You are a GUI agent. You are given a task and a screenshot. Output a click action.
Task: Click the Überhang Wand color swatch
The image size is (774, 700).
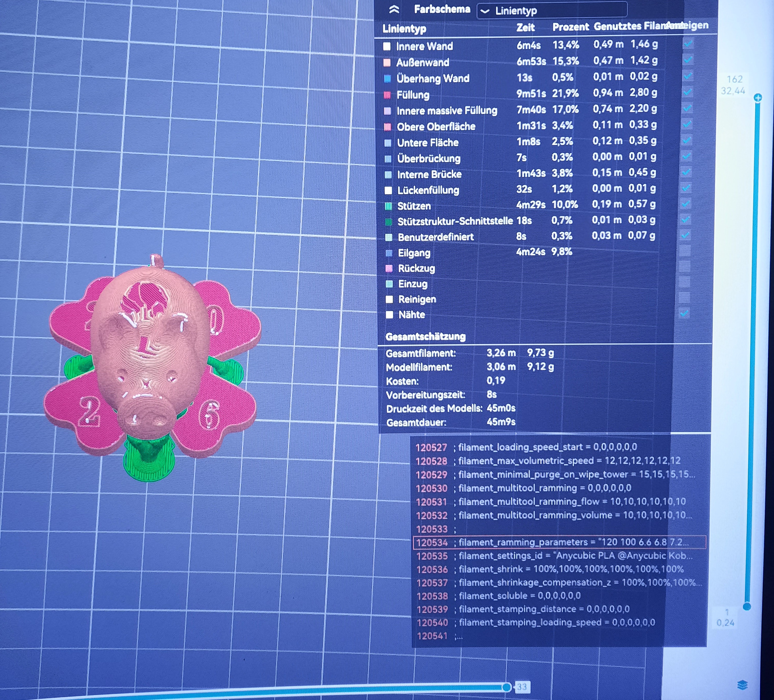387,79
